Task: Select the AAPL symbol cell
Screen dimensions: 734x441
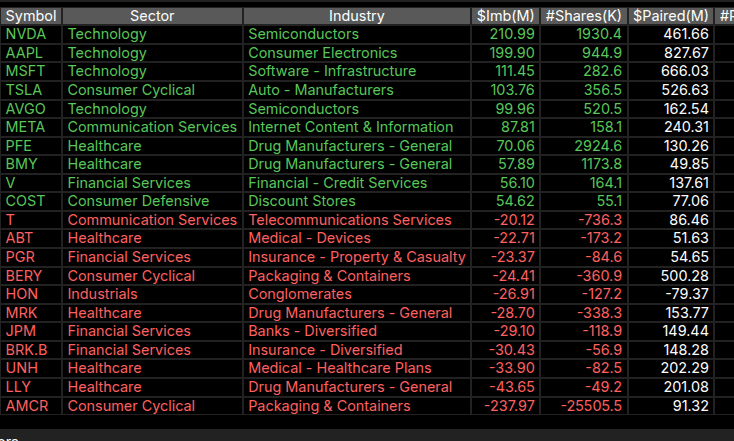Action: pos(31,53)
